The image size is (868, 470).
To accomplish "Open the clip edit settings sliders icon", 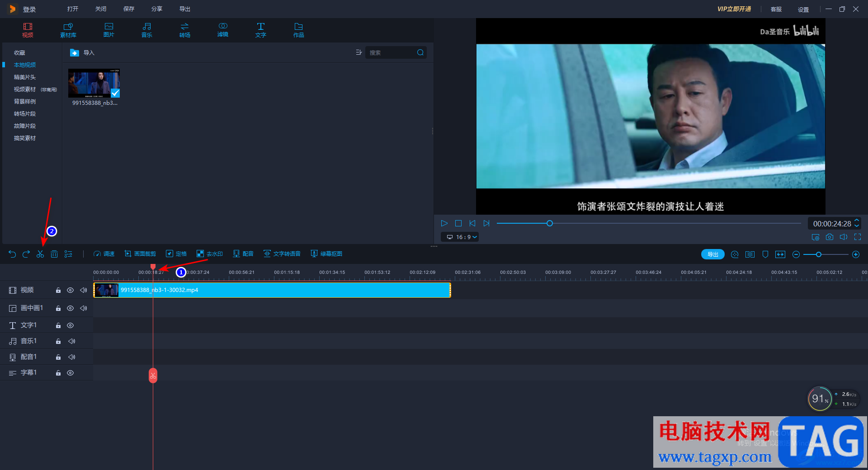I will point(68,254).
